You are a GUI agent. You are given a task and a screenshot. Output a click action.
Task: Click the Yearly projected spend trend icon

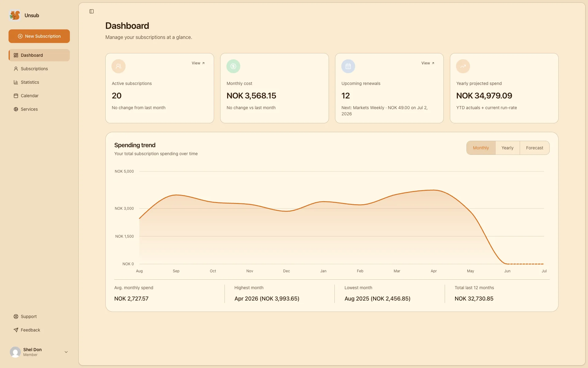[x=463, y=66]
